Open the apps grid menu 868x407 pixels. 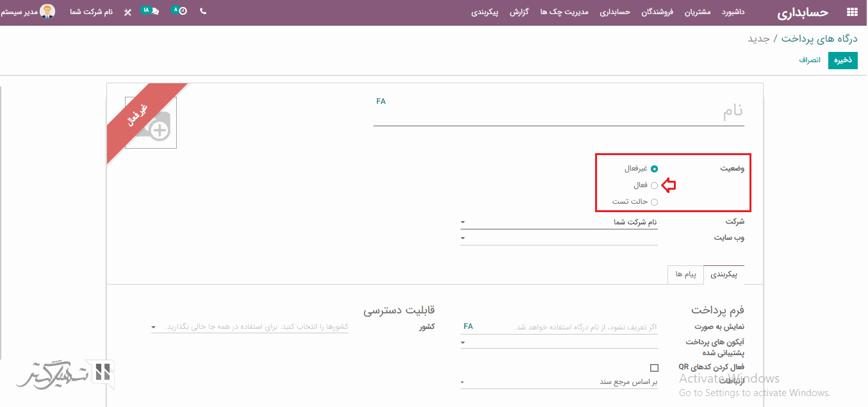(x=851, y=12)
